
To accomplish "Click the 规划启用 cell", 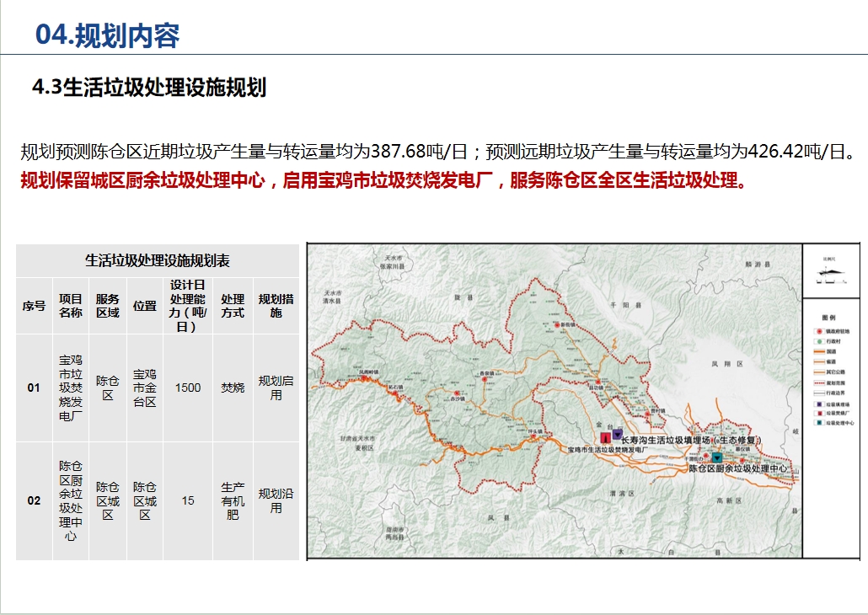I will tap(276, 388).
